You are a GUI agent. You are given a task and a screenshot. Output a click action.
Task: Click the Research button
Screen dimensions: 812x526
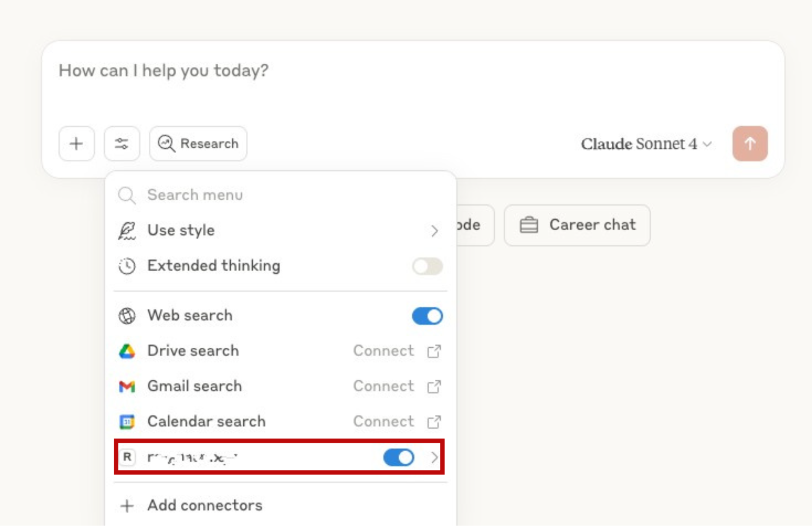coord(198,144)
